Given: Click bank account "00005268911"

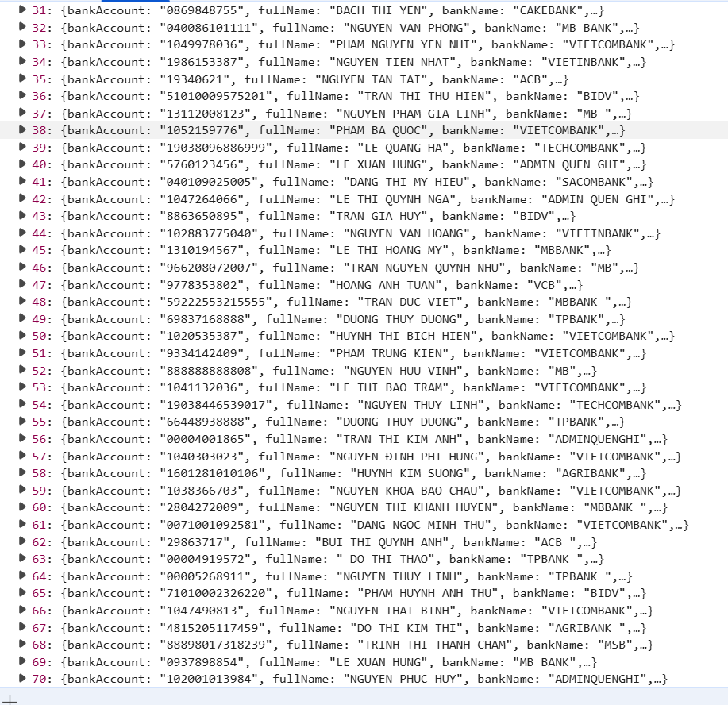Looking at the screenshot, I should [205, 576].
